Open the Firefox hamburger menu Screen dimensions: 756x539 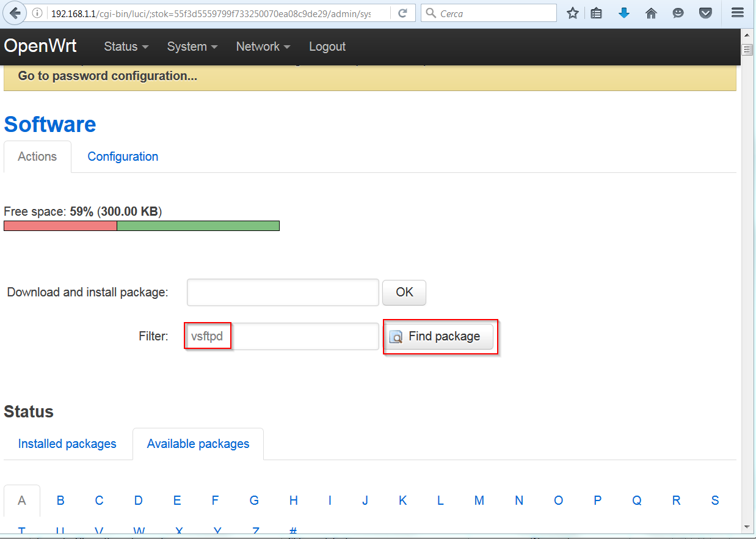click(737, 13)
